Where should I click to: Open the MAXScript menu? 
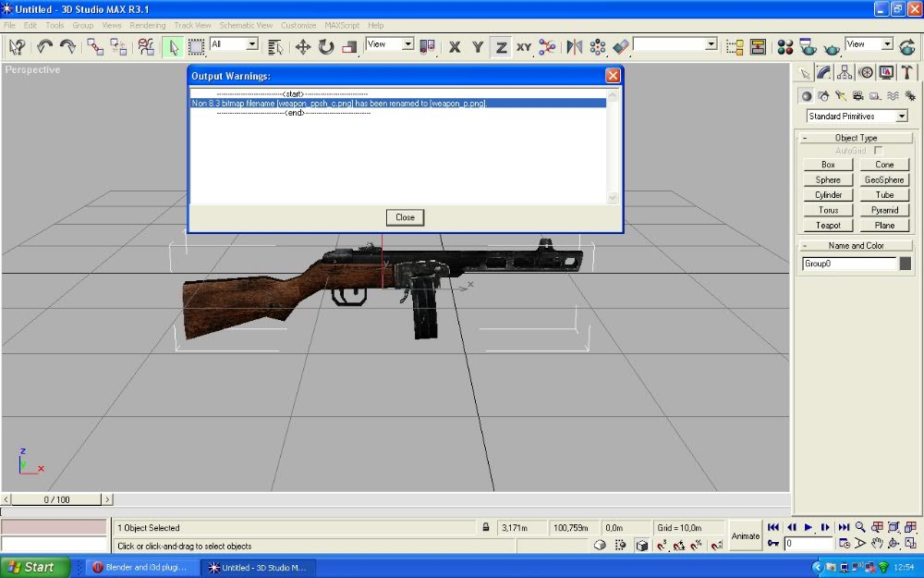[341, 25]
